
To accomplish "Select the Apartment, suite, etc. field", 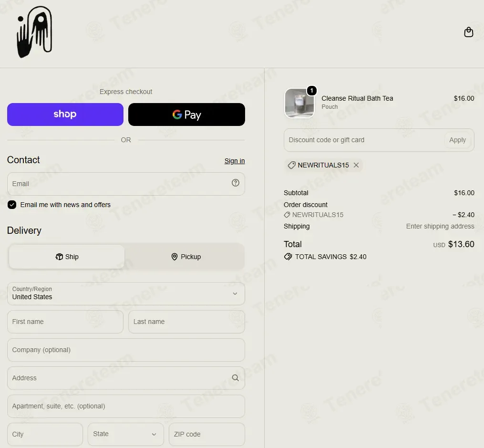I will click(126, 406).
